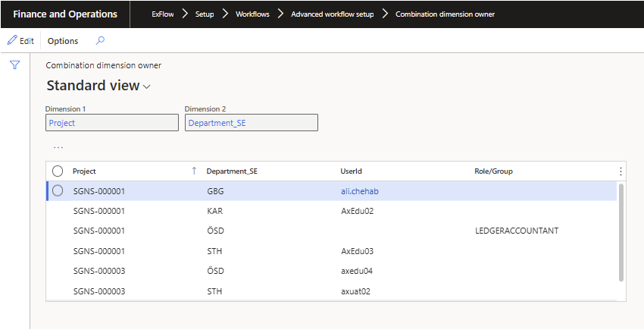
Task: Select the AxEdu02 user cell
Action: [x=358, y=211]
